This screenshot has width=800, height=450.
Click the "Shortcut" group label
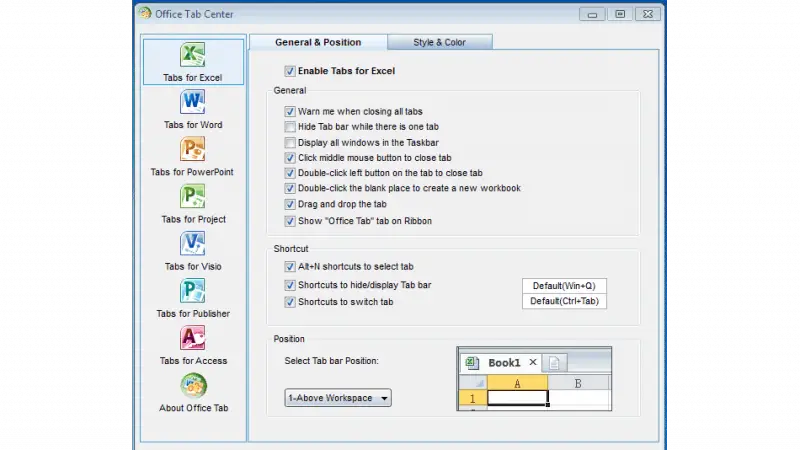click(291, 249)
